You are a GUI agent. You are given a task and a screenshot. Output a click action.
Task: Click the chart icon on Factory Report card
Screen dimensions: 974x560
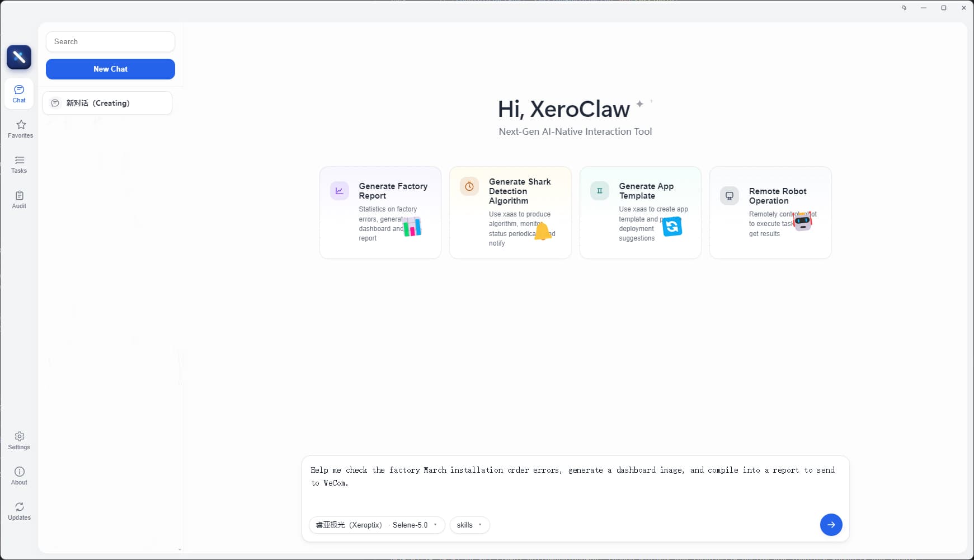(x=340, y=191)
